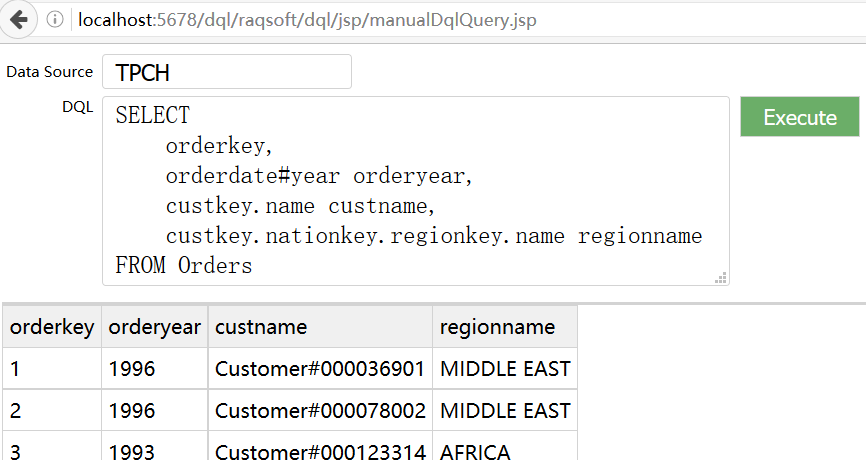Image resolution: width=866 pixels, height=460 pixels.
Task: Click the site information icon
Action: (x=55, y=20)
